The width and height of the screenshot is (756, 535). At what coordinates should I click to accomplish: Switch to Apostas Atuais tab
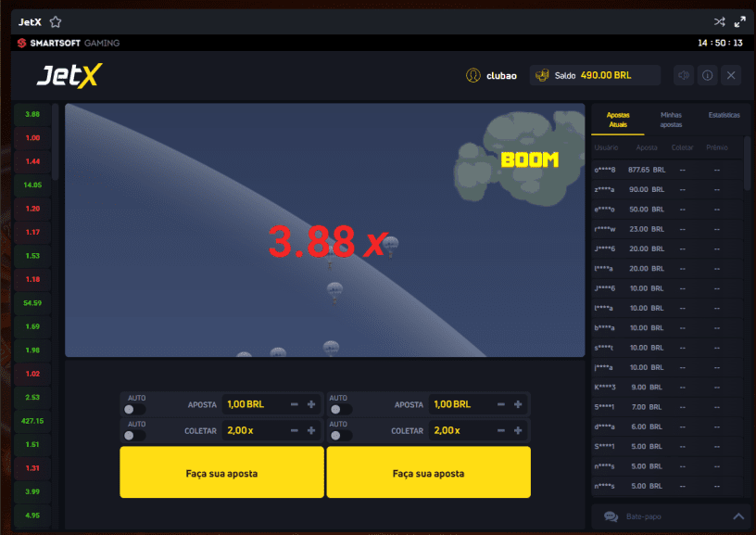[618, 120]
